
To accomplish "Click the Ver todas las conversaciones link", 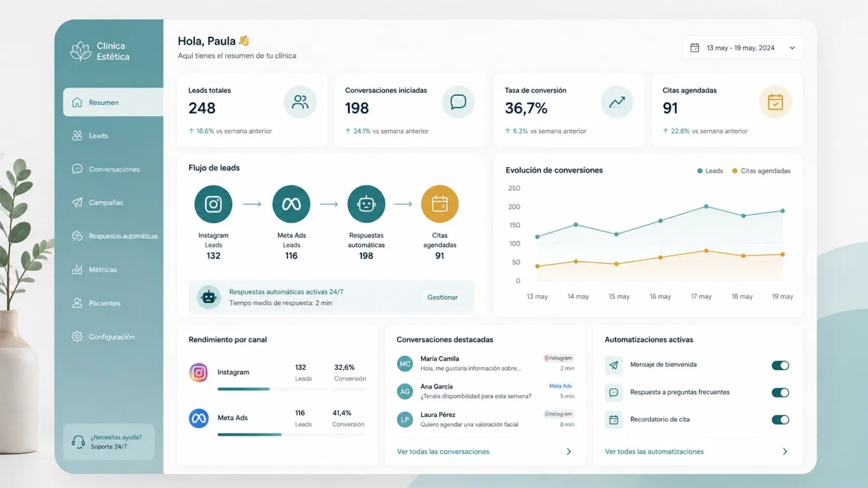I will pyautogui.click(x=443, y=452).
